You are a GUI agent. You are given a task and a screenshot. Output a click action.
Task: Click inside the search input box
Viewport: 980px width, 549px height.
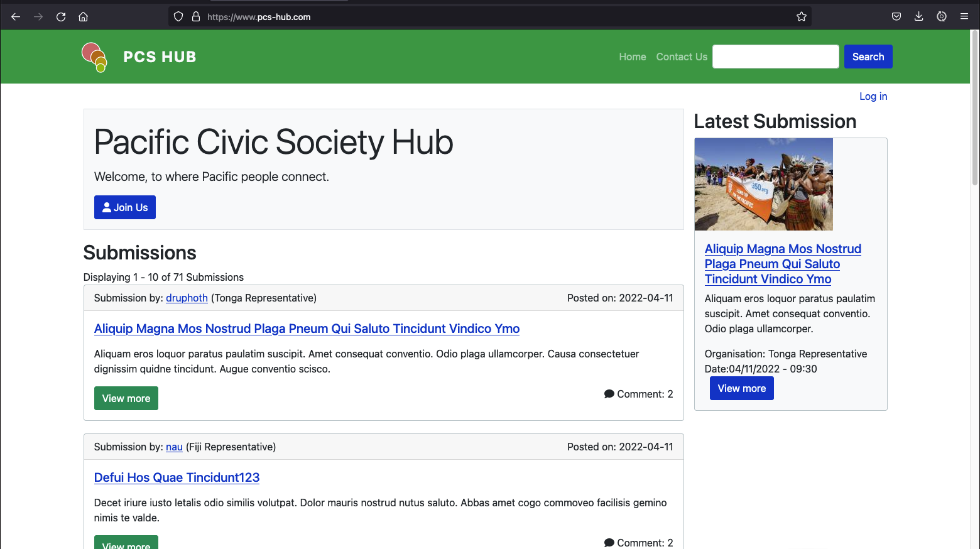[775, 57]
